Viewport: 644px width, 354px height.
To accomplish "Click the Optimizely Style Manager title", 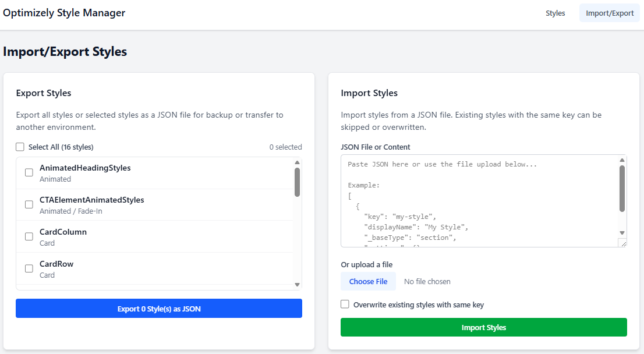I will coord(64,13).
